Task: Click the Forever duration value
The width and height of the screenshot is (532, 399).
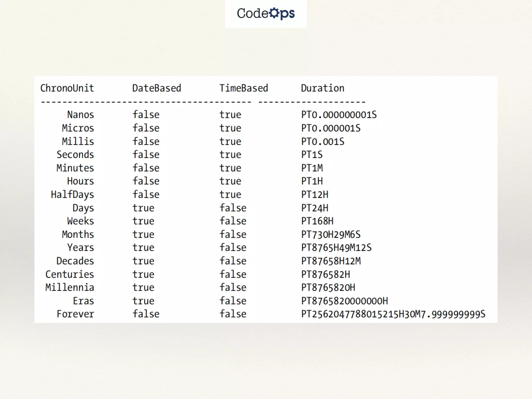Action: (x=393, y=314)
